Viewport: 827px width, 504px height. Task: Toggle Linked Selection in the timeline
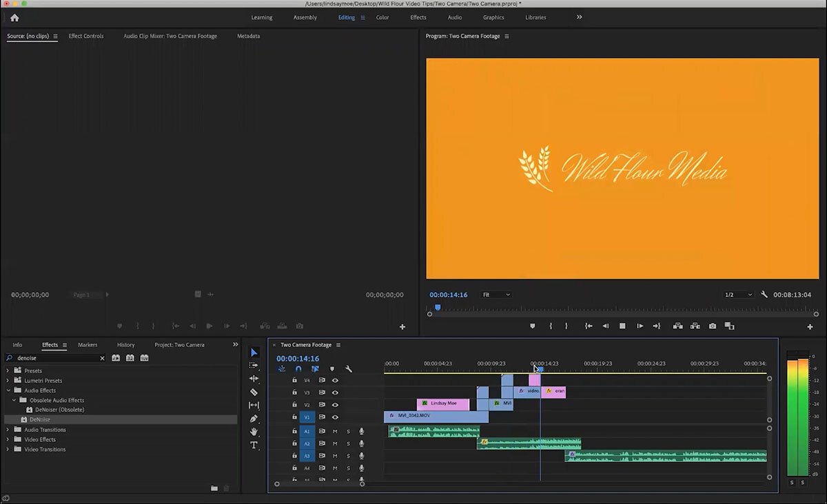click(315, 369)
